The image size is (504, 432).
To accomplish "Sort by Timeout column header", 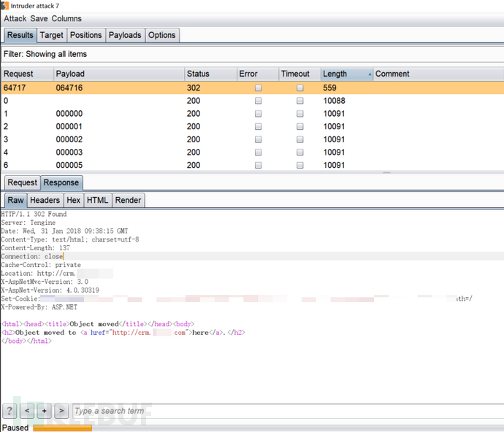I will (299, 74).
